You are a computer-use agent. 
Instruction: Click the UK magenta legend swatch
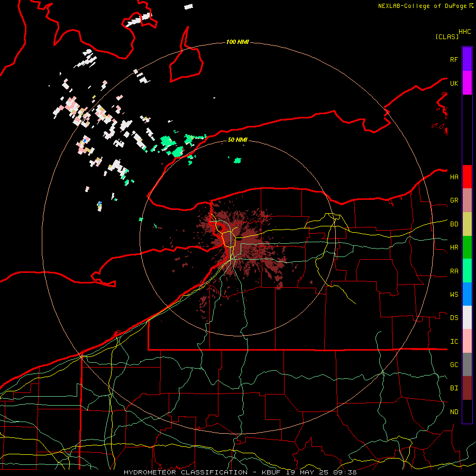coord(467,83)
